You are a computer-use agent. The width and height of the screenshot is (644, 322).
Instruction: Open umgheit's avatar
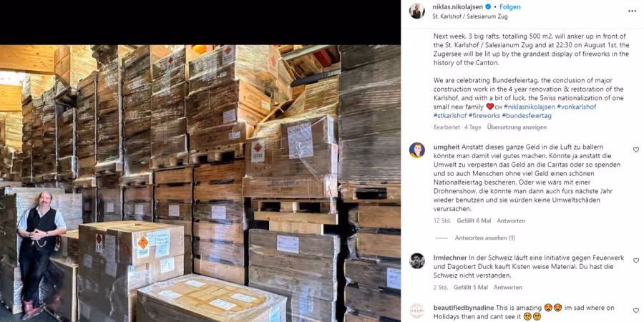(417, 150)
